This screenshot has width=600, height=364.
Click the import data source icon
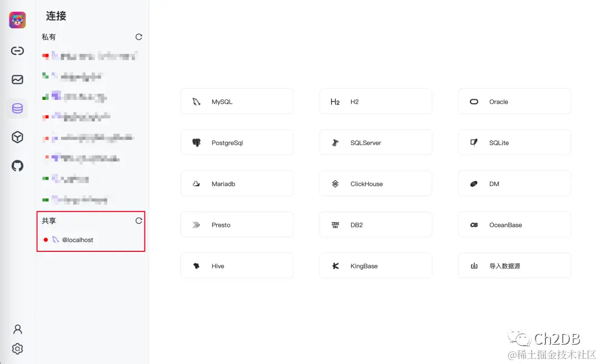click(474, 266)
